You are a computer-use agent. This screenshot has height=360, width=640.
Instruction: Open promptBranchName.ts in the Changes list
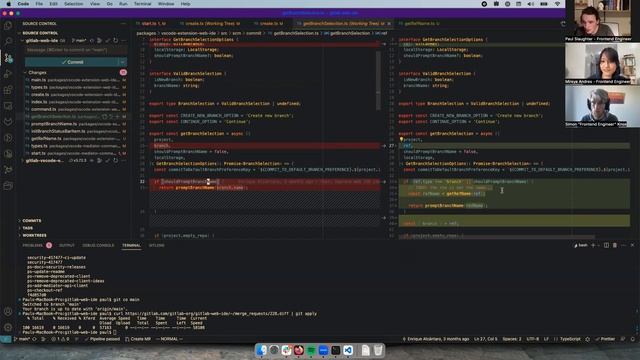75,124
